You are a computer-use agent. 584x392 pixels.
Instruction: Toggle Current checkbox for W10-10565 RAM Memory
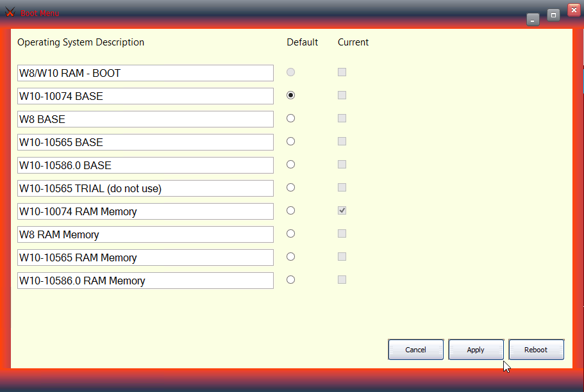pyautogui.click(x=342, y=257)
